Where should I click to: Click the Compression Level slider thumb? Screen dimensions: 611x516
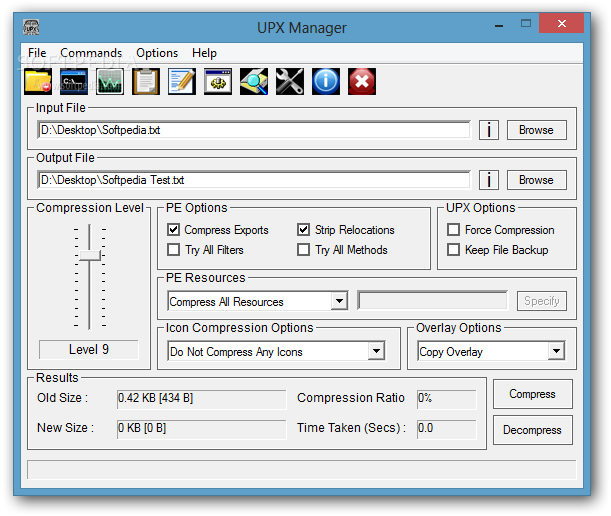coord(90,256)
